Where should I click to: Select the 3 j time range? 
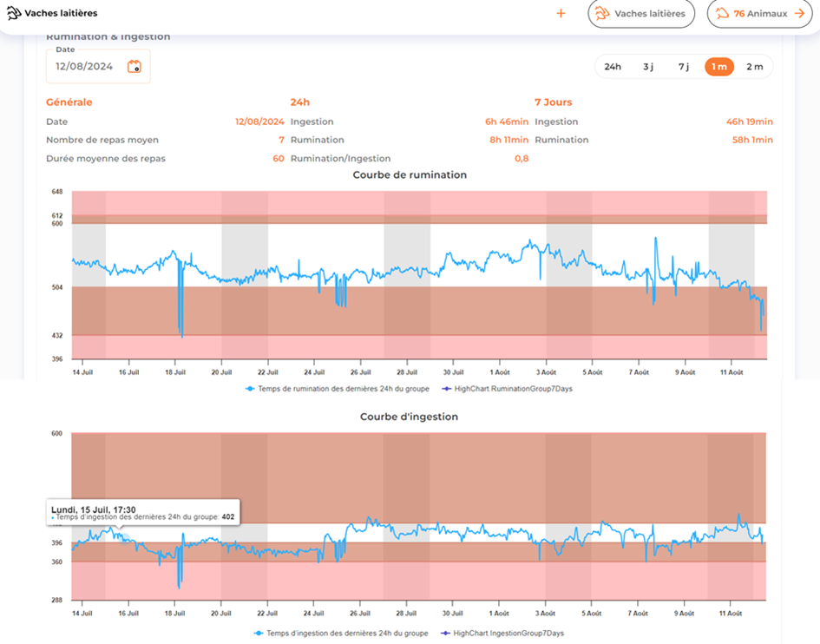pyautogui.click(x=648, y=67)
